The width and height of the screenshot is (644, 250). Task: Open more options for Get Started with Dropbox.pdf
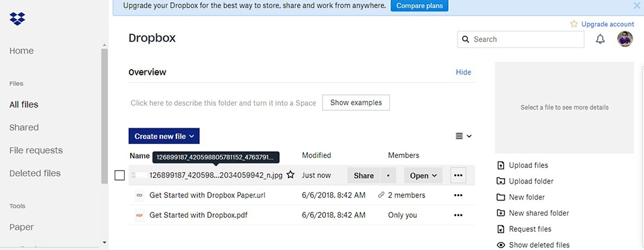[458, 215]
